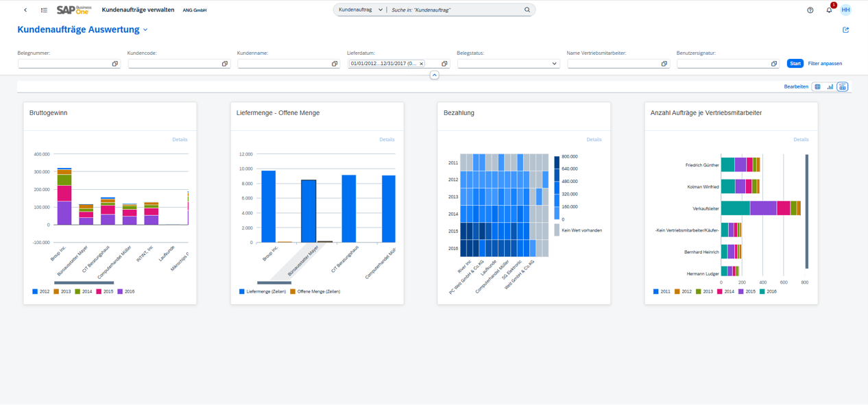Switch to combined chart and table view
Image resolution: width=868 pixels, height=405 pixels.
point(843,87)
